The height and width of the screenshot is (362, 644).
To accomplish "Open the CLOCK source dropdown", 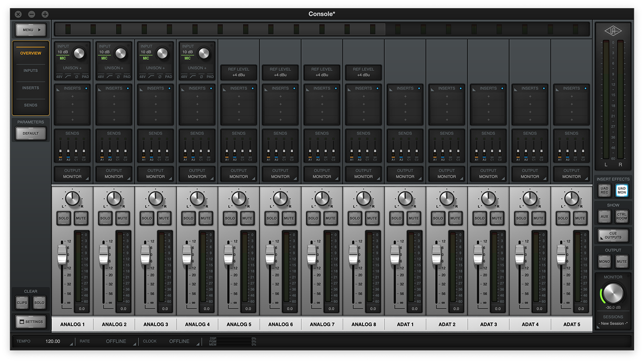I will click(x=179, y=341).
